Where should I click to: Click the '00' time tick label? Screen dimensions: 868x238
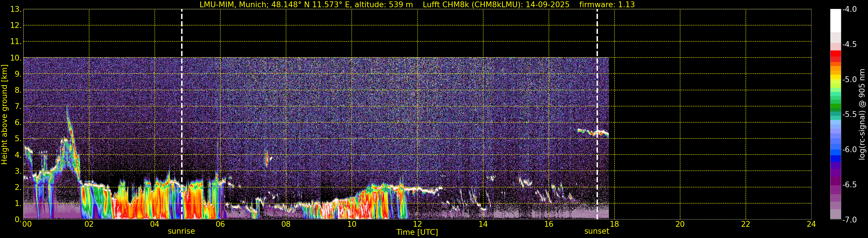(27, 224)
